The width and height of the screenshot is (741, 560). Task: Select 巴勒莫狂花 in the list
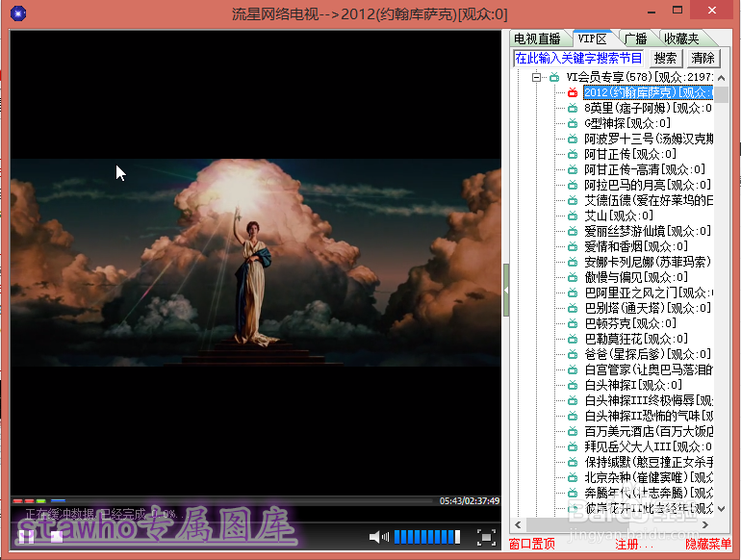[636, 339]
